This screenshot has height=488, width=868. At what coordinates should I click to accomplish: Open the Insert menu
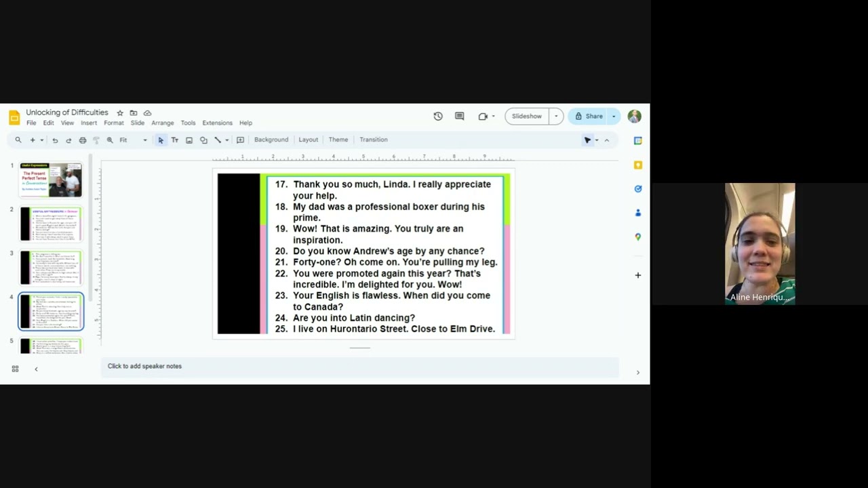coord(89,123)
